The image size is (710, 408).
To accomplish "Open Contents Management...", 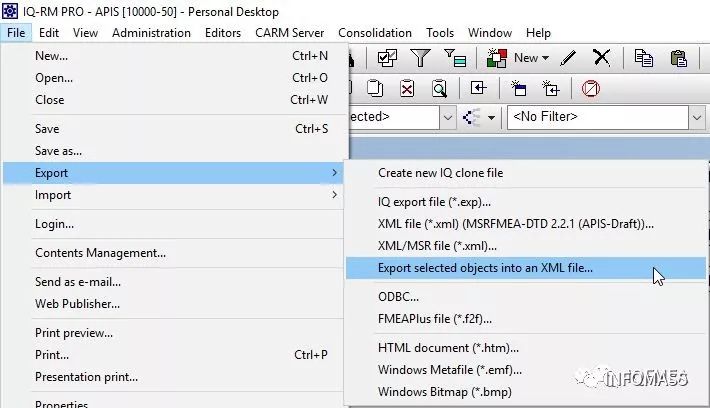I will point(175,253).
